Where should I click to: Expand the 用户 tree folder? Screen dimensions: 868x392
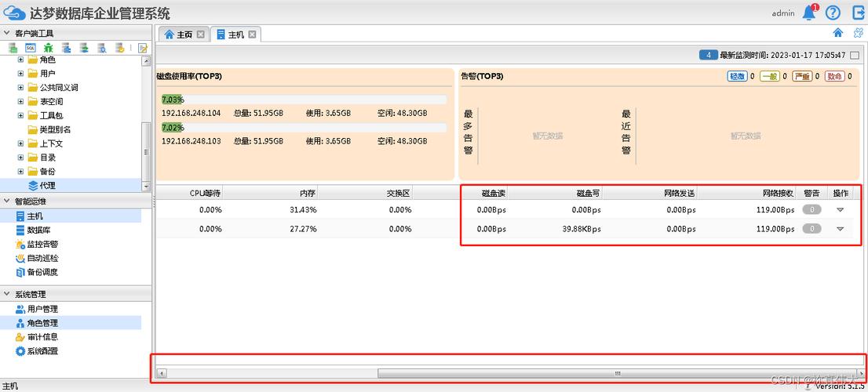coord(20,73)
